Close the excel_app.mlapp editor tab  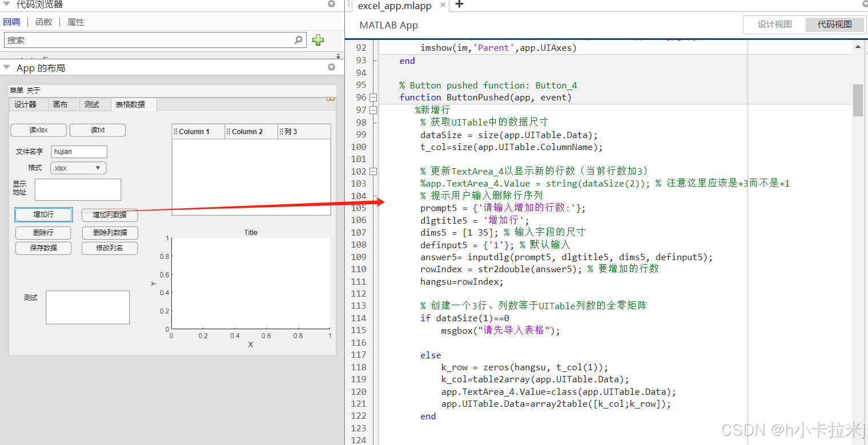pos(444,6)
